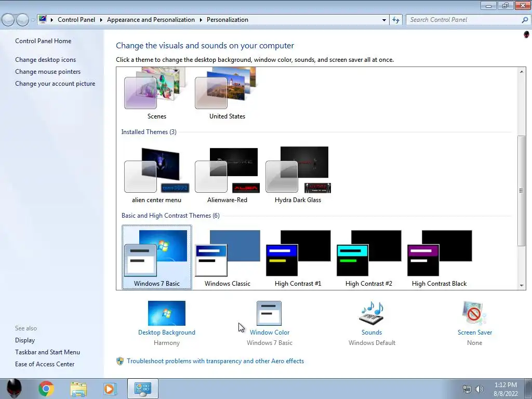Click the control panel icon in address bar
The height and width of the screenshot is (399, 532).
pyautogui.click(x=43, y=19)
